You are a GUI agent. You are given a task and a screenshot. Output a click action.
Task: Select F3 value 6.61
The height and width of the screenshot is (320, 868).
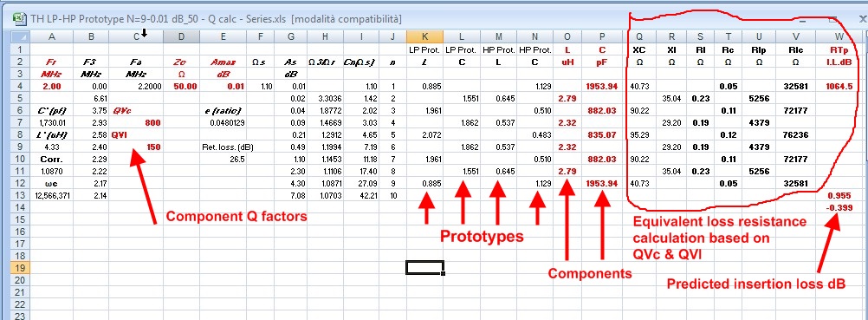click(91, 99)
